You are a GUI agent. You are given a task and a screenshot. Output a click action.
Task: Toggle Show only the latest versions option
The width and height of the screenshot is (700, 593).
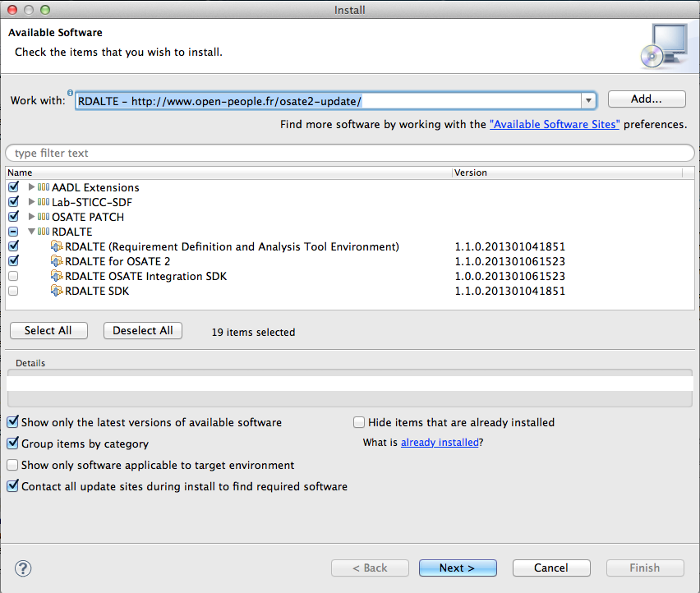(13, 421)
